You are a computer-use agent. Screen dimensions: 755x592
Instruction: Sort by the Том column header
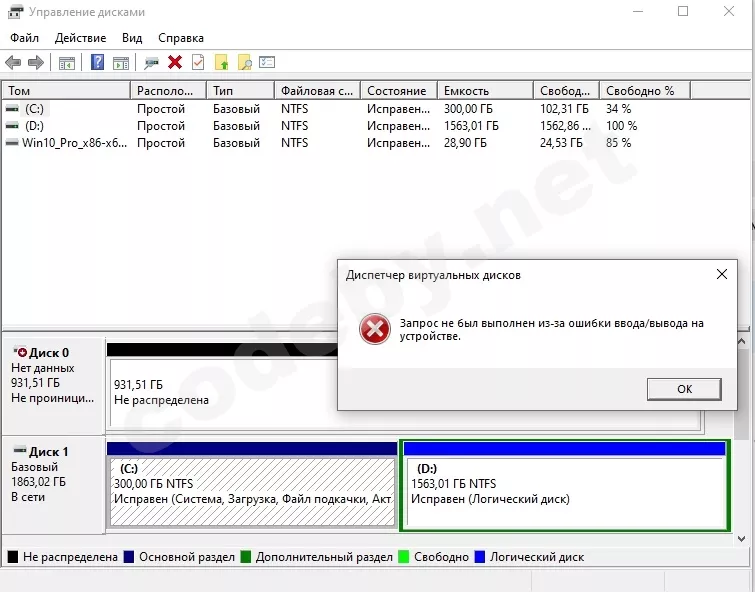pyautogui.click(x=66, y=91)
